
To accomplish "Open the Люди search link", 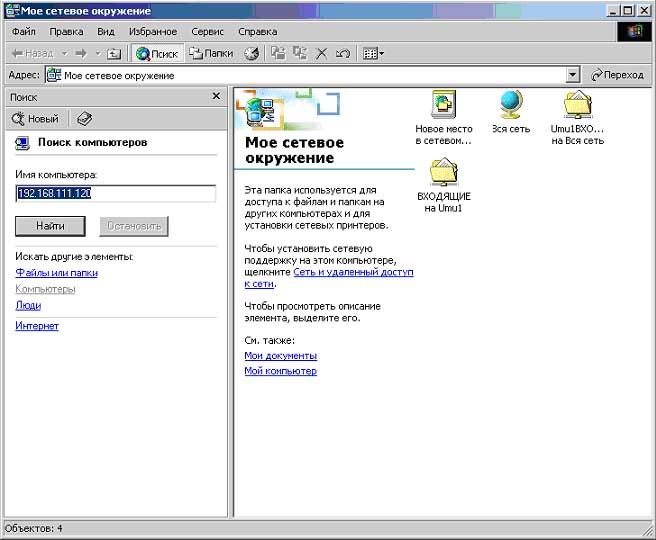I will click(28, 305).
